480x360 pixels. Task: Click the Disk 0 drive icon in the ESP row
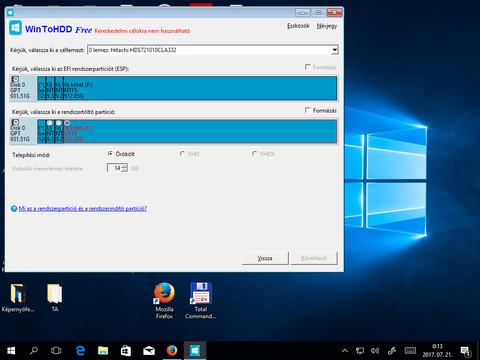pos(15,79)
